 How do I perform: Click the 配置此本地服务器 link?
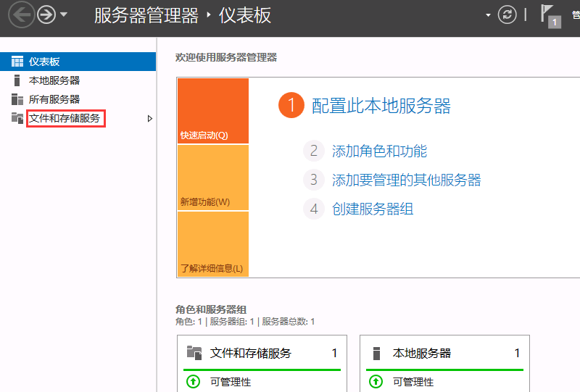pyautogui.click(x=381, y=107)
